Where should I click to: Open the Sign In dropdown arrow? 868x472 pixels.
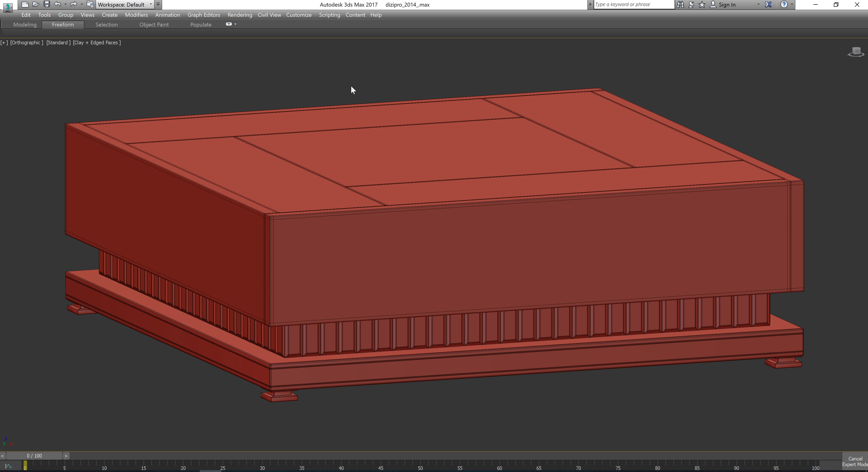[758, 4]
